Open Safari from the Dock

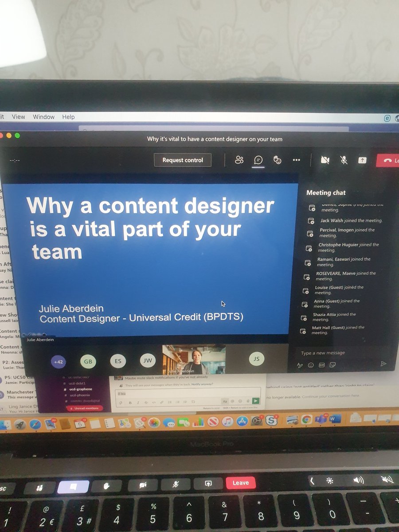[x=35, y=425]
